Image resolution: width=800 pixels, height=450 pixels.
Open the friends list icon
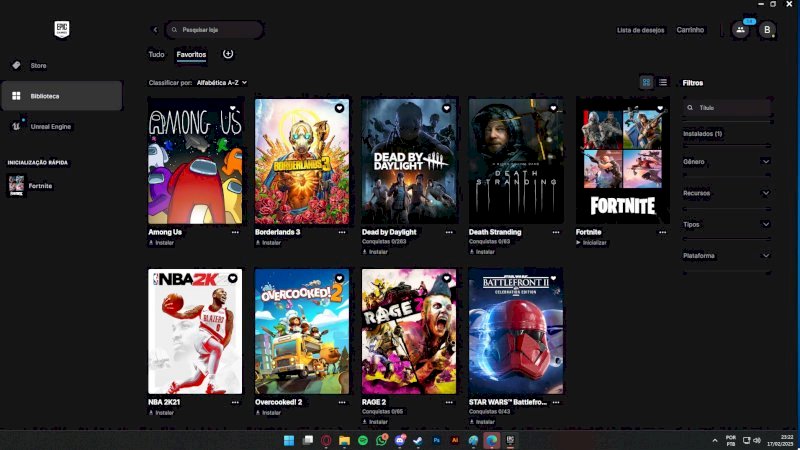click(x=740, y=30)
